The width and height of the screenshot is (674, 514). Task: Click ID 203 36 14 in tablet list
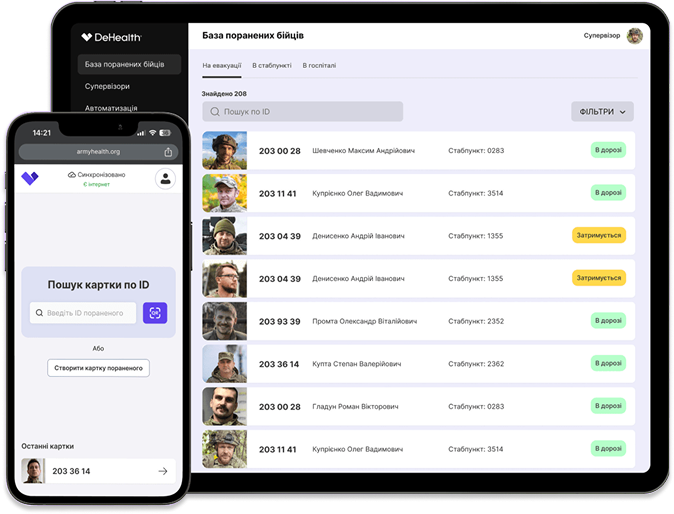(279, 364)
